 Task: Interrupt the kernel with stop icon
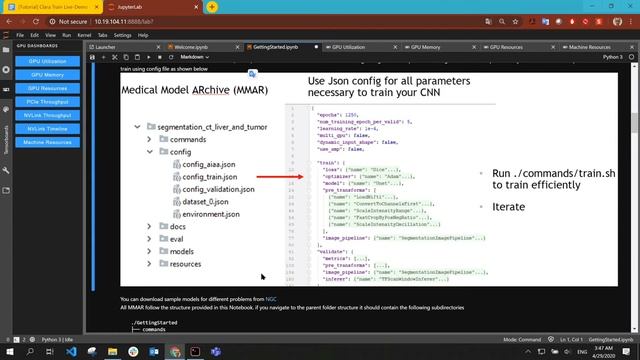click(x=160, y=57)
